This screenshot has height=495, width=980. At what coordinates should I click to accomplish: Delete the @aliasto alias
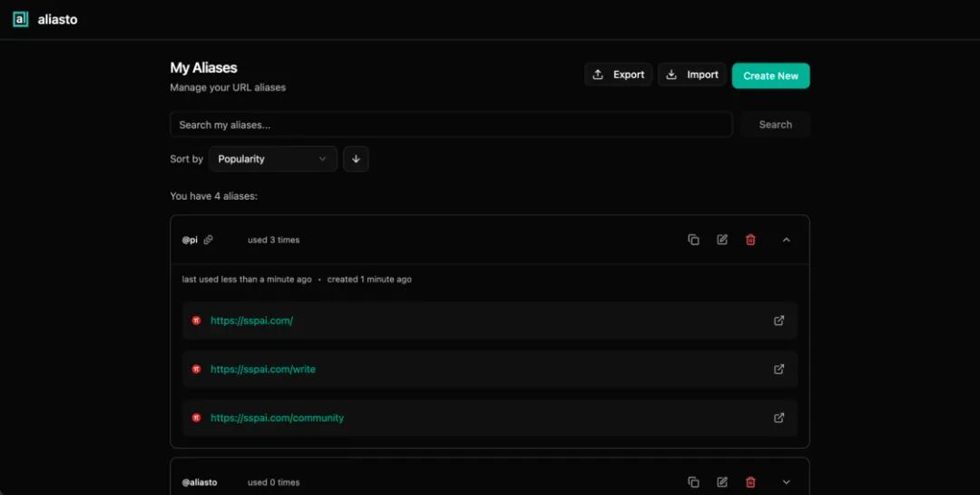click(x=750, y=482)
